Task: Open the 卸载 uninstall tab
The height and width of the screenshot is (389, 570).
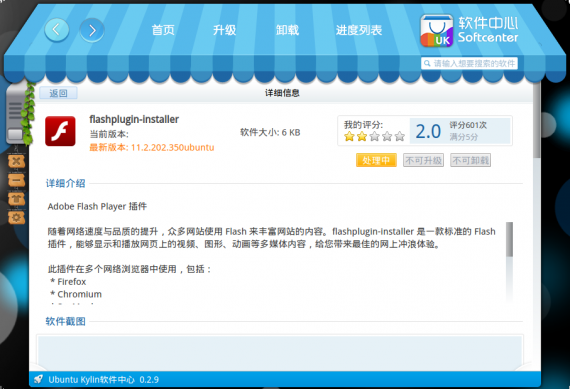Action: (x=287, y=30)
